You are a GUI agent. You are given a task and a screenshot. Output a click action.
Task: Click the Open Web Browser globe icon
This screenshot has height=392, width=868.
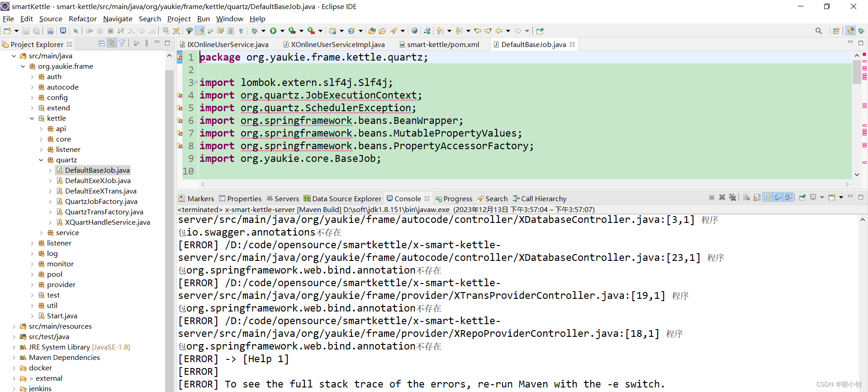[414, 31]
